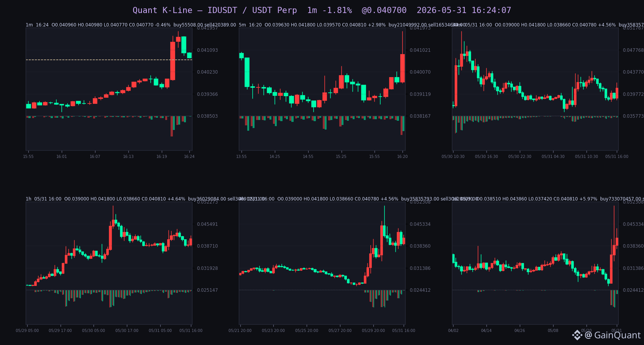644x345 pixels.
Task: Click the "0.039119" price axis label
Action: [420, 94]
